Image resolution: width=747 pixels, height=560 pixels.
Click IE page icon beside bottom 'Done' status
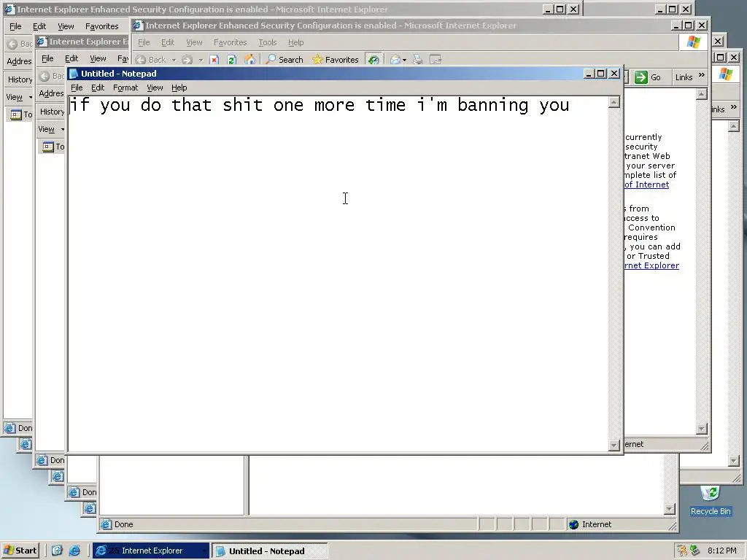pyautogui.click(x=106, y=524)
